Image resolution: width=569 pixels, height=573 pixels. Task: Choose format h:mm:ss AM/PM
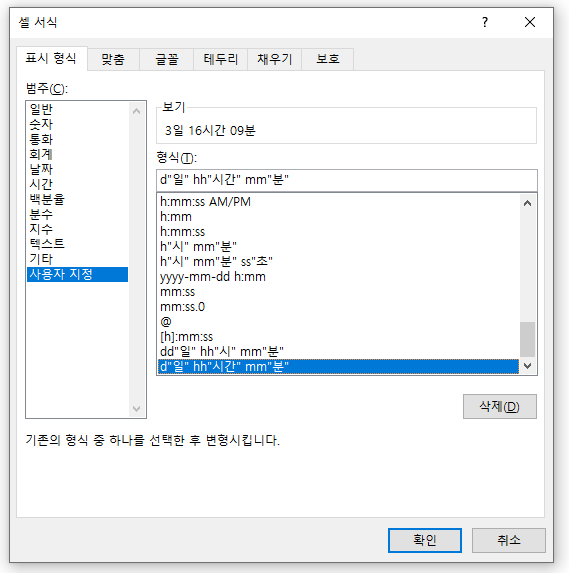coord(338,202)
